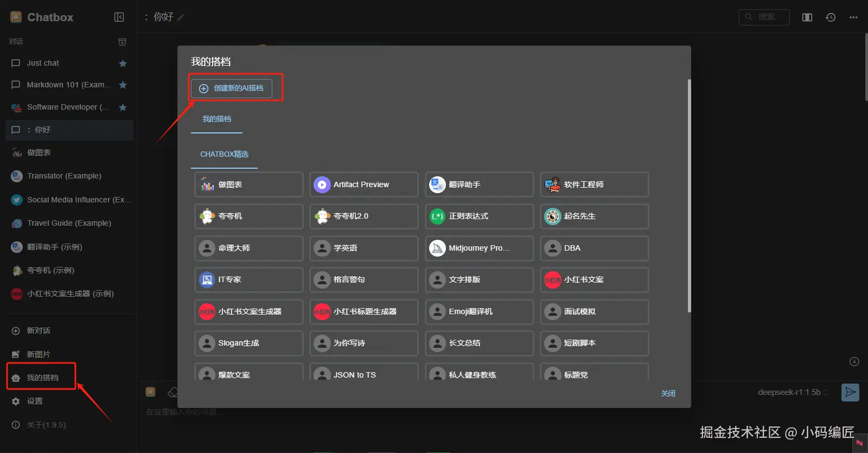Select the 面试模拟 partner card
The height and width of the screenshot is (453, 868).
point(594,311)
